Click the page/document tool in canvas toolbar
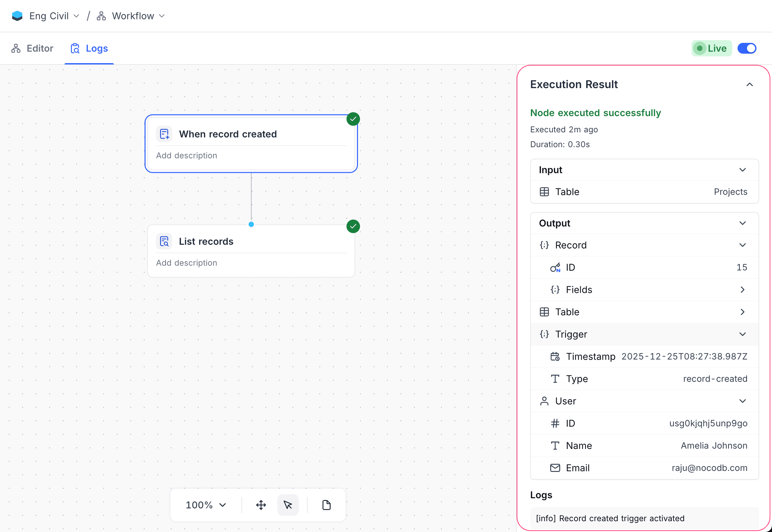This screenshot has height=532, width=772. [x=326, y=505]
